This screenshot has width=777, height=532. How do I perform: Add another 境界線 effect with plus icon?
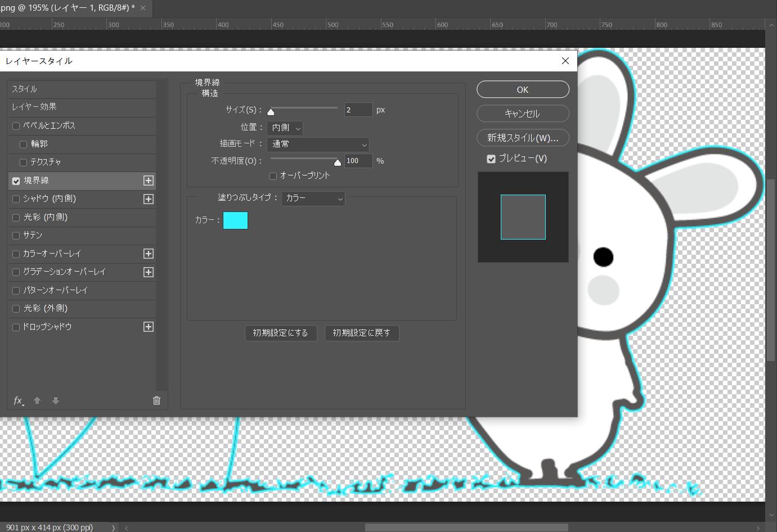point(149,181)
